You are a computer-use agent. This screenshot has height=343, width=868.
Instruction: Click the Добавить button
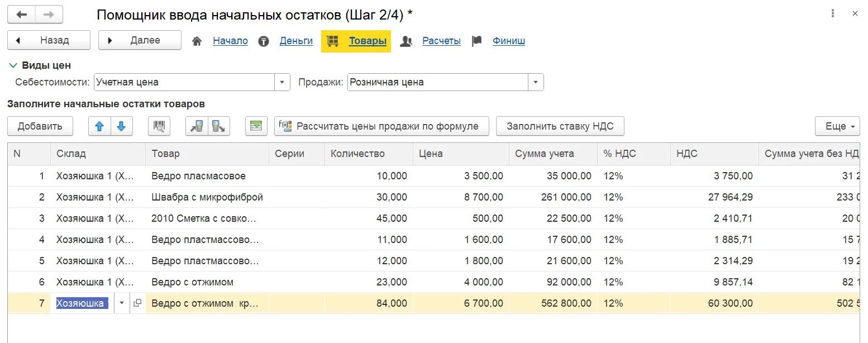point(40,126)
